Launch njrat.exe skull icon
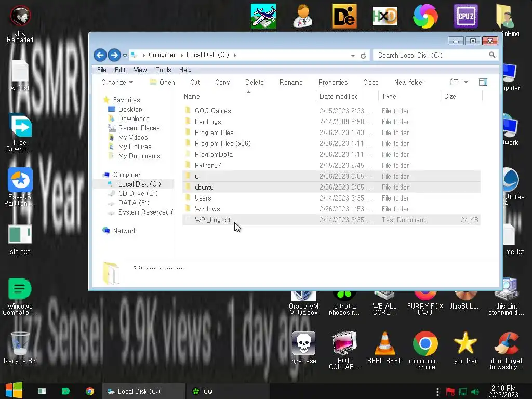This screenshot has width=532, height=399. pyautogui.click(x=303, y=348)
